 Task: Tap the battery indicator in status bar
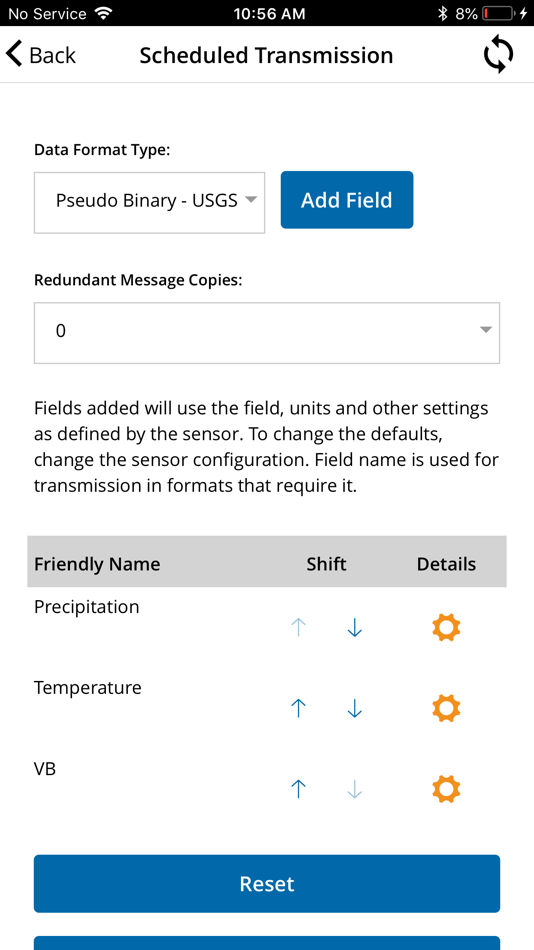point(498,13)
